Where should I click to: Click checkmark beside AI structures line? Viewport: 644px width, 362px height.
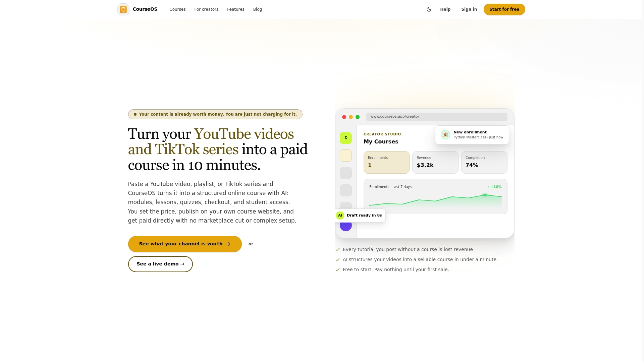tap(337, 260)
